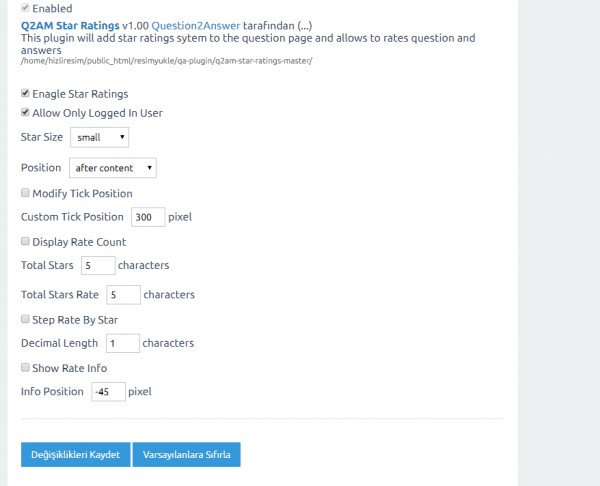Uncheck the Enagle Star Ratings checkbox

(x=25, y=94)
